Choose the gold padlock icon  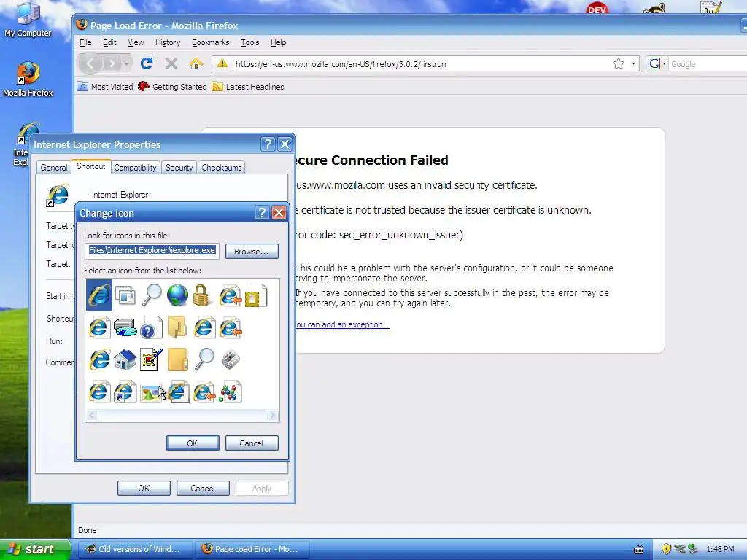(201, 295)
